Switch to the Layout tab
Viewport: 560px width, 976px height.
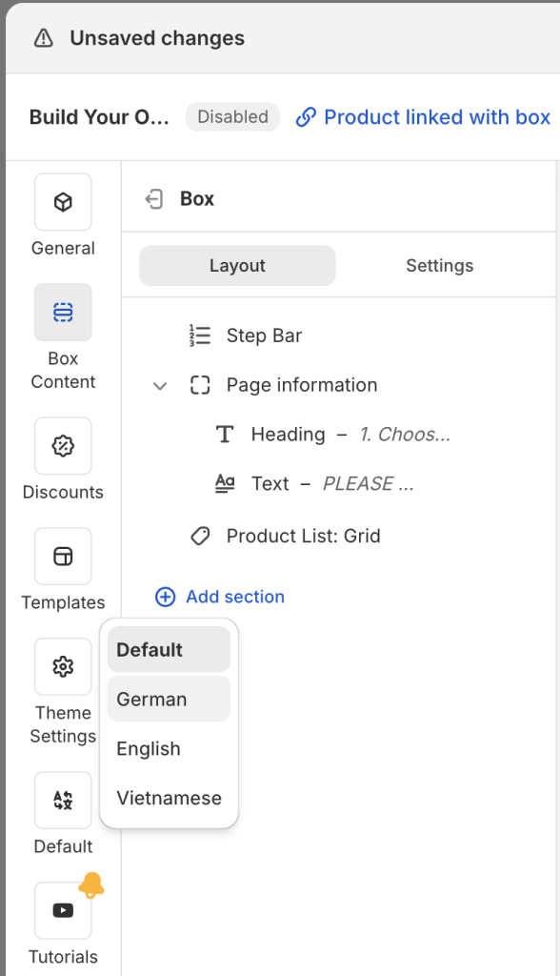pyautogui.click(x=237, y=266)
